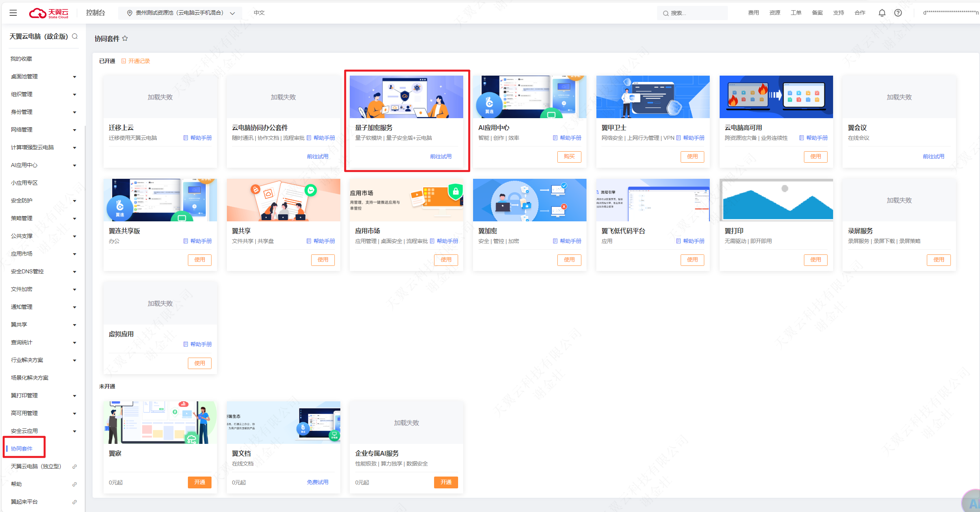This screenshot has width=980, height=512.
Task: Click the 翼打印 card thumbnail image
Action: (x=776, y=200)
